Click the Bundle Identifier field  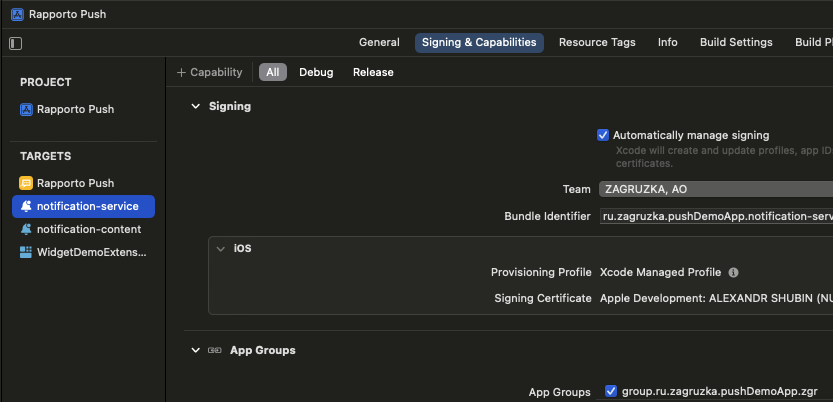pyautogui.click(x=716, y=217)
